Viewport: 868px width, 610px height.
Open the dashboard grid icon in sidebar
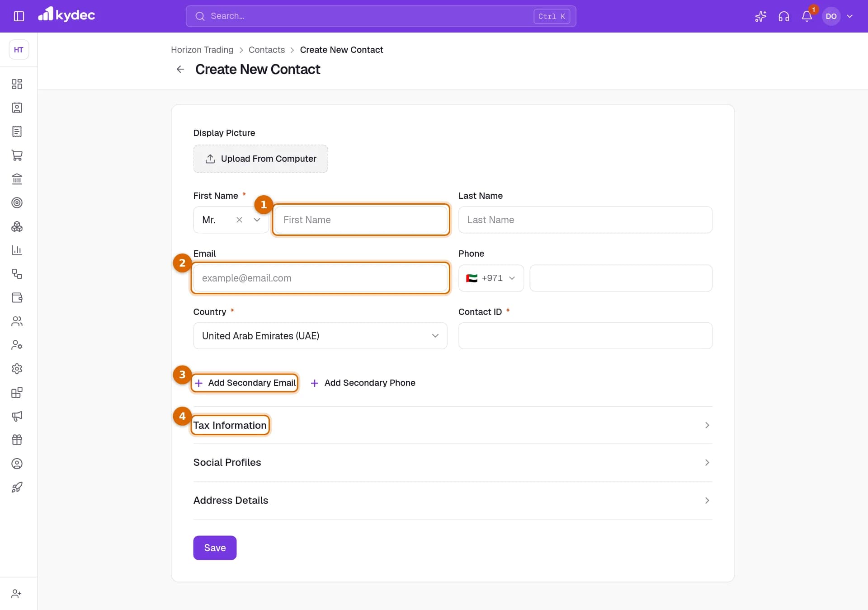(17, 84)
